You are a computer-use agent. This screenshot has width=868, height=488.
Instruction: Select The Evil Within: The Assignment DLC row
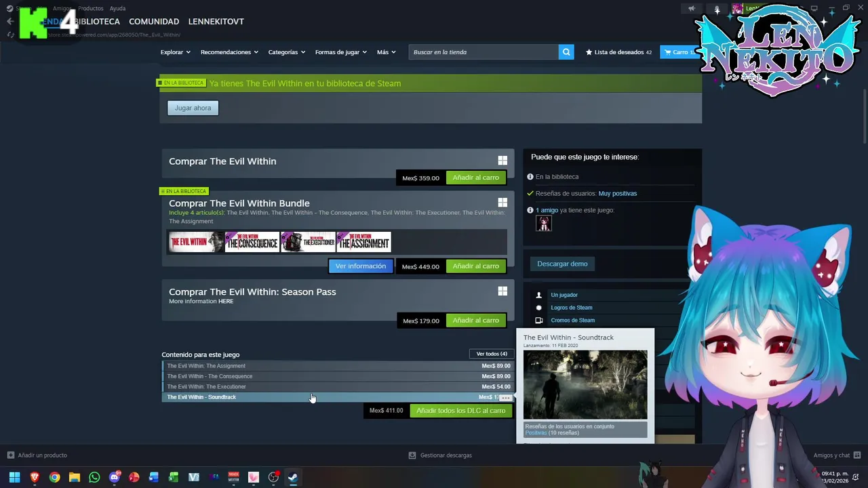(338, 366)
